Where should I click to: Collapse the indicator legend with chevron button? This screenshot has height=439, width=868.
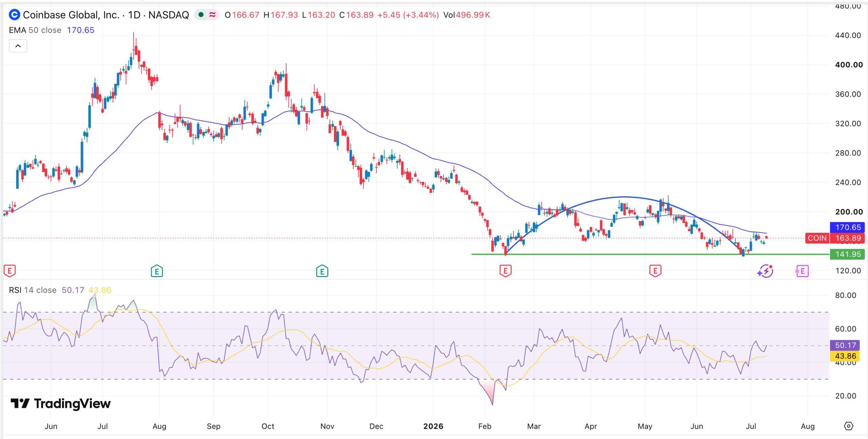coord(18,46)
